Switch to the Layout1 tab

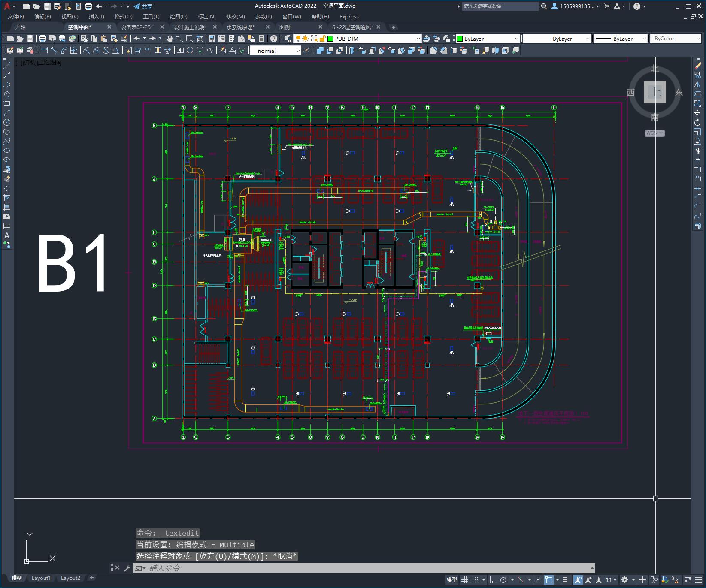(x=41, y=578)
